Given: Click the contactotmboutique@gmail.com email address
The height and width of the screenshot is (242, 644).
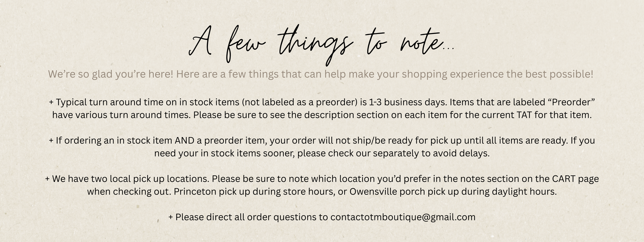Looking at the screenshot, I should (x=403, y=217).
